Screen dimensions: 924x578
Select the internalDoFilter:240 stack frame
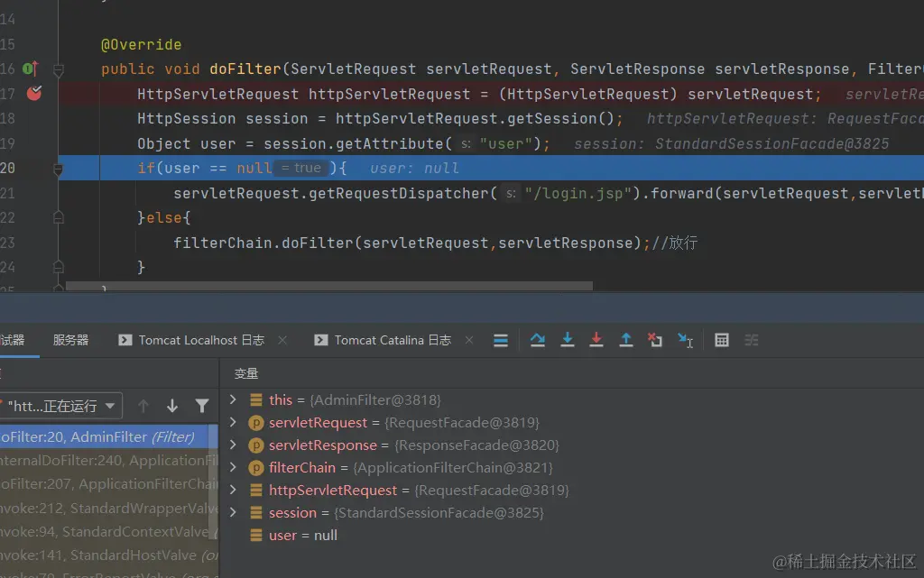[109, 460]
